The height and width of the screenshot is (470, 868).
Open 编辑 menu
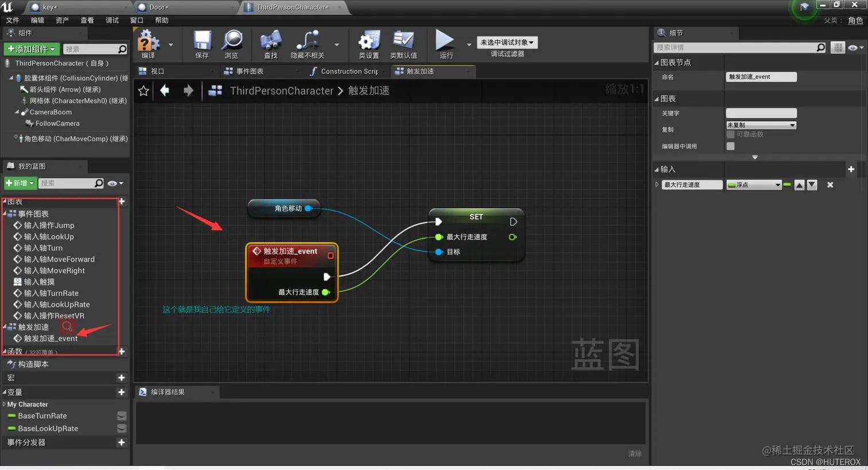click(x=37, y=20)
